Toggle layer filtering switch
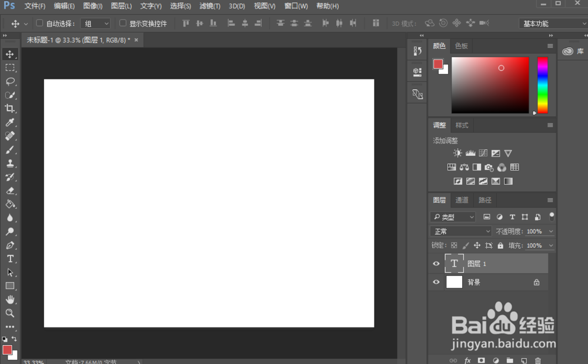 552,216
